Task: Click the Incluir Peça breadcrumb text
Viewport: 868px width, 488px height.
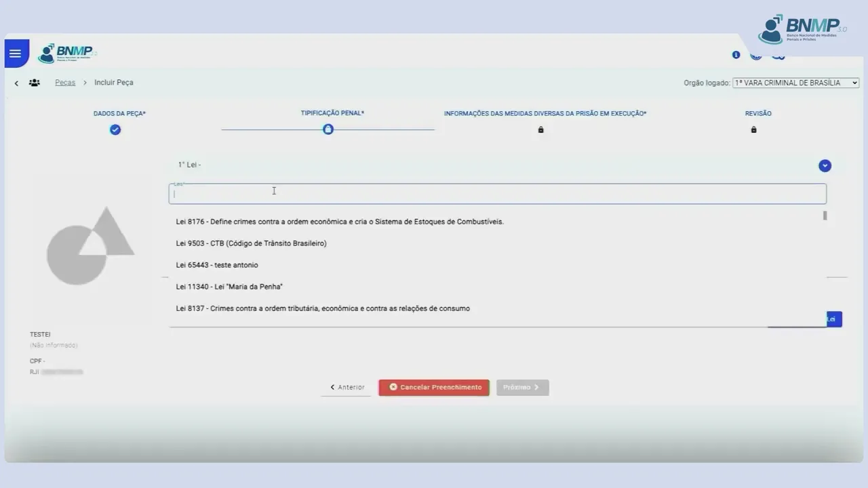Action: click(x=114, y=83)
